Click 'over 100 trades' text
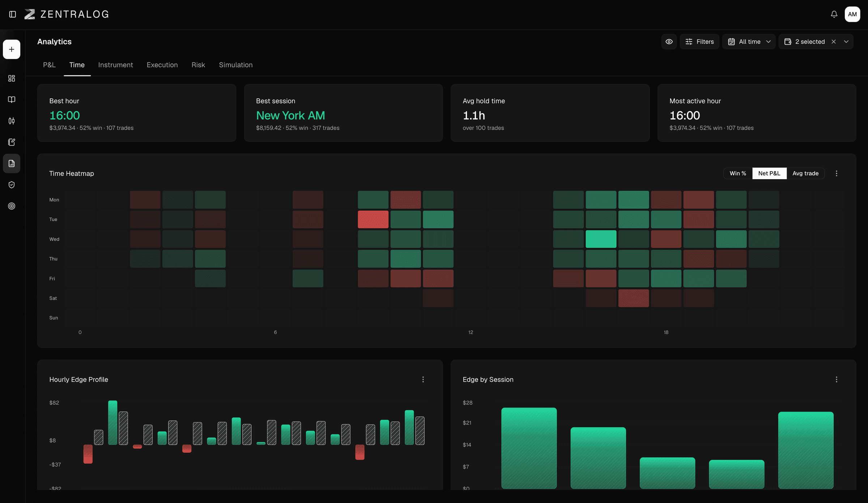This screenshot has height=503, width=868. 483,128
